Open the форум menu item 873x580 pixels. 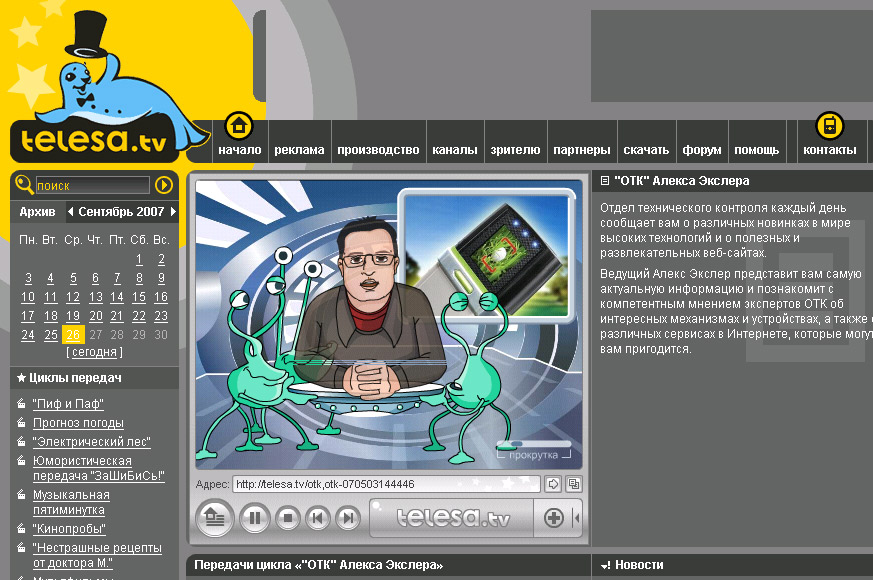pyautogui.click(x=702, y=150)
